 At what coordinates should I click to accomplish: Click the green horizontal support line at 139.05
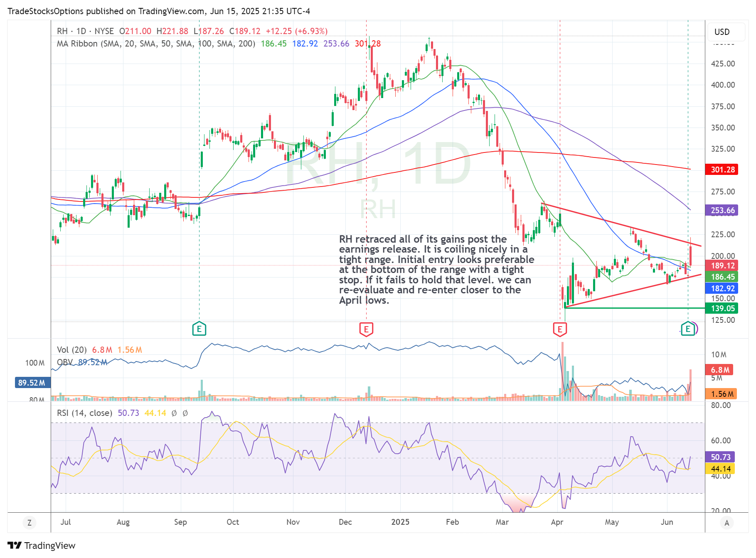(634, 308)
